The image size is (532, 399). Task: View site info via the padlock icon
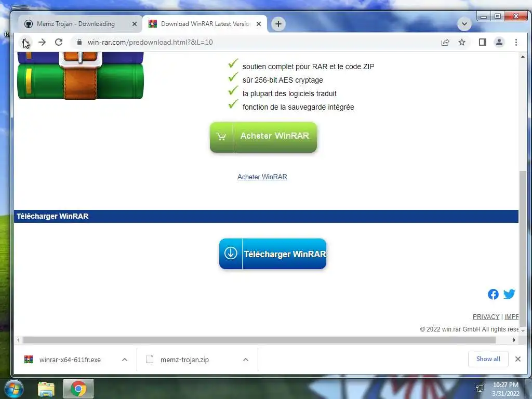pyautogui.click(x=79, y=42)
